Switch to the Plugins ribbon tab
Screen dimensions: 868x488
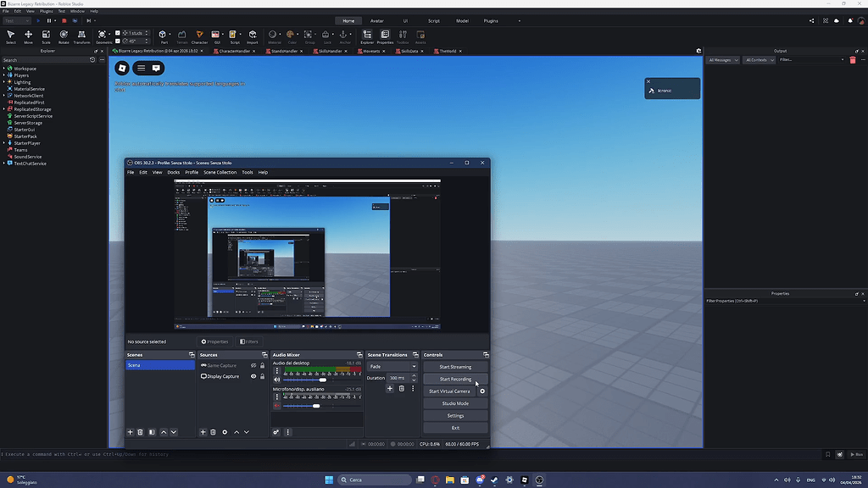[x=491, y=21]
